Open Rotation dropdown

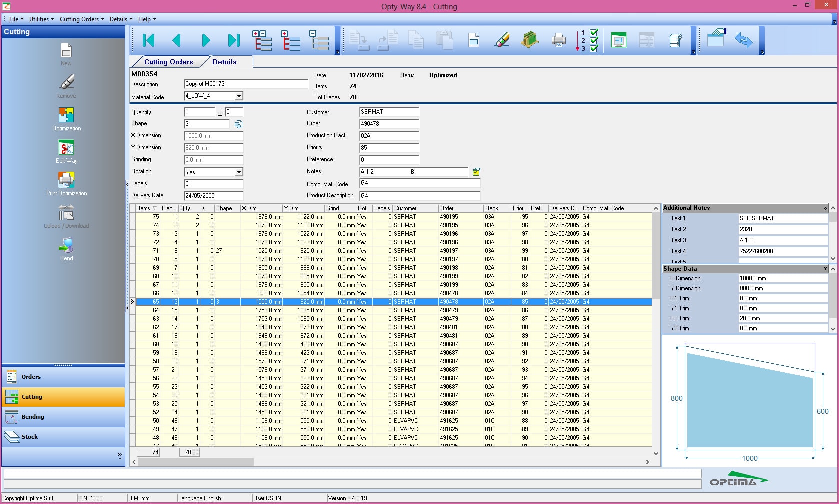coord(239,172)
